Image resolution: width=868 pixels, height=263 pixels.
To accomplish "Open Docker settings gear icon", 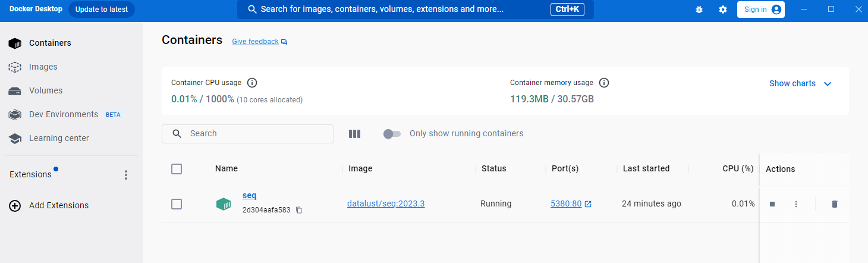I will [x=723, y=10].
